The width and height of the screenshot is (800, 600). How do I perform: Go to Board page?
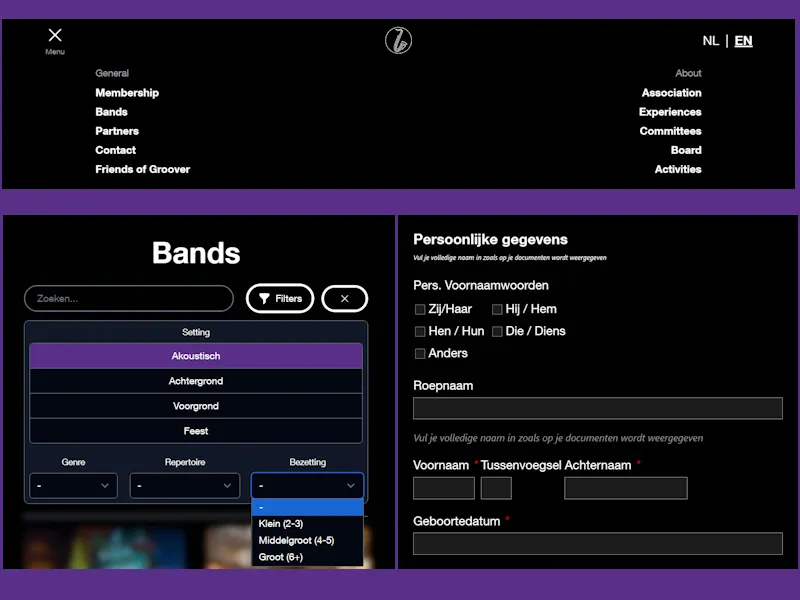click(x=686, y=150)
